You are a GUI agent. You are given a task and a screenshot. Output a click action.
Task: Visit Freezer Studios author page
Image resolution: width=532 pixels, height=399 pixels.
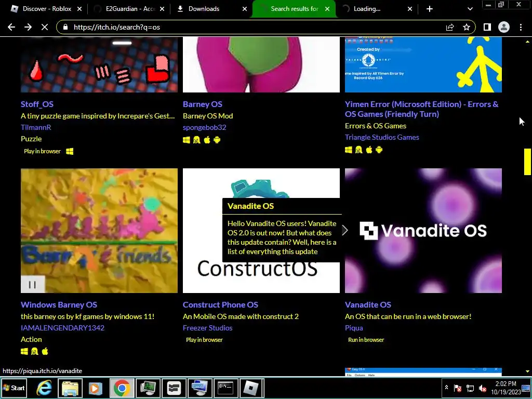208,328
